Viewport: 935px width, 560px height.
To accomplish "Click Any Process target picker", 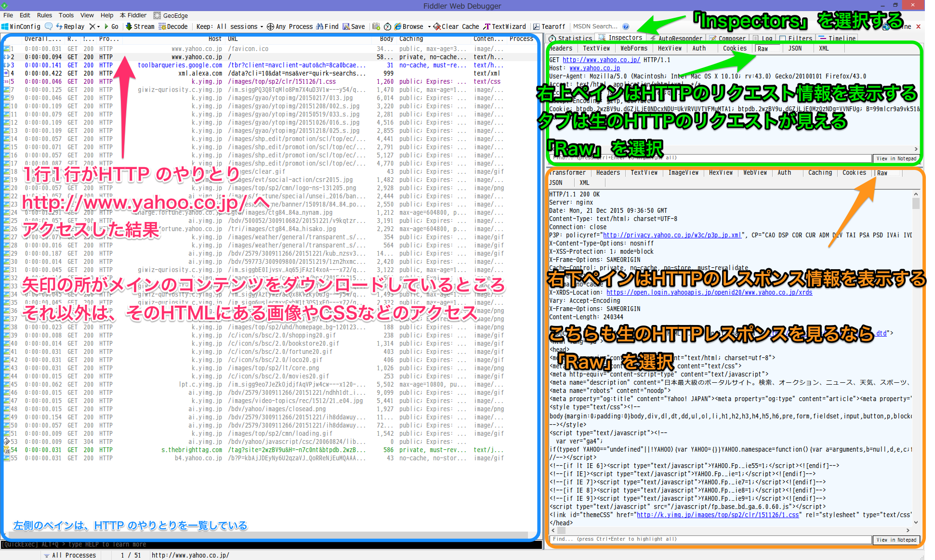I will (290, 26).
